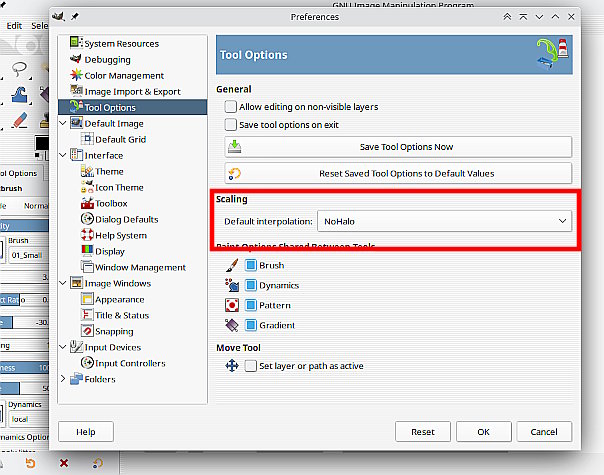Click the red delete tool preset icon
This screenshot has height=475, width=604.
[x=64, y=463]
